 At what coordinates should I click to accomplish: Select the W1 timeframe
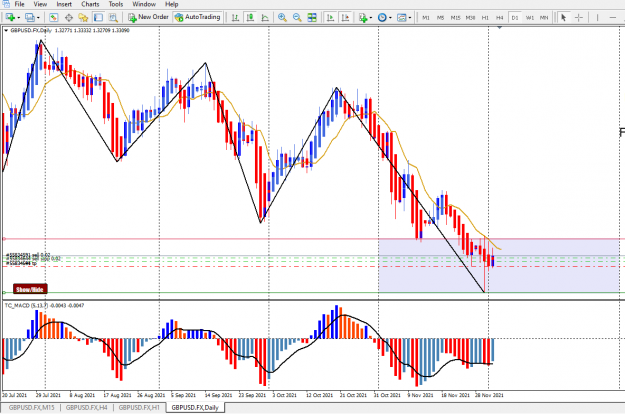coord(530,18)
